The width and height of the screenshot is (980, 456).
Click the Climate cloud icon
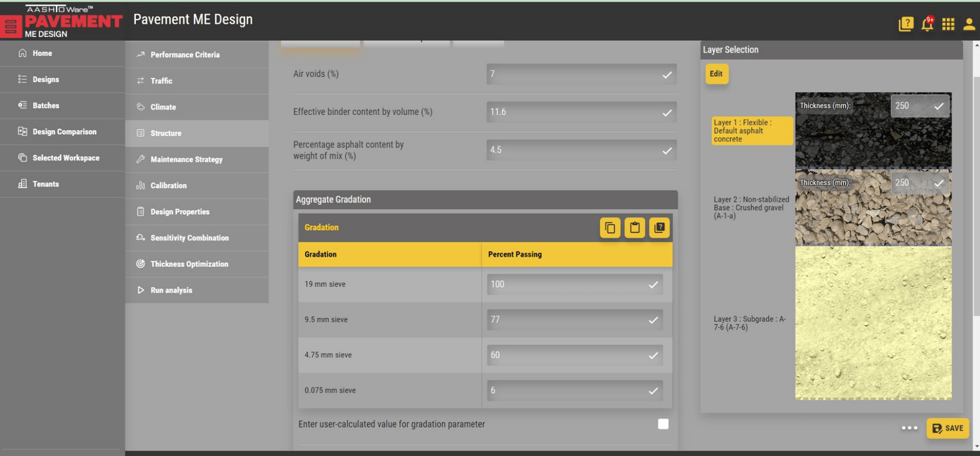pos(140,107)
